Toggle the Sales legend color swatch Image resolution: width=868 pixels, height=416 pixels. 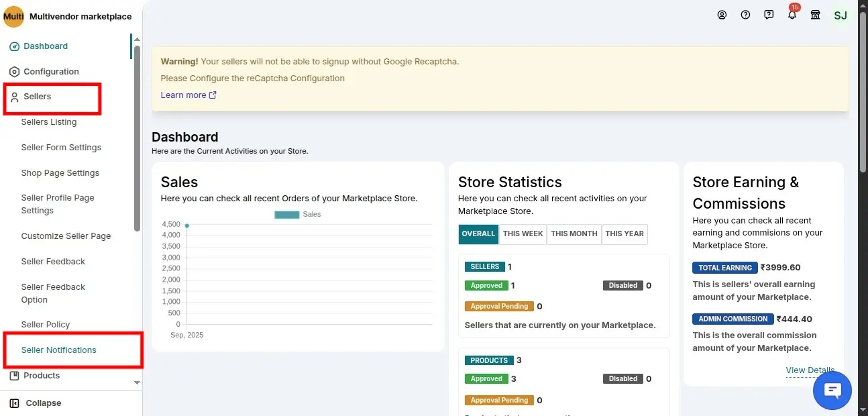(287, 215)
